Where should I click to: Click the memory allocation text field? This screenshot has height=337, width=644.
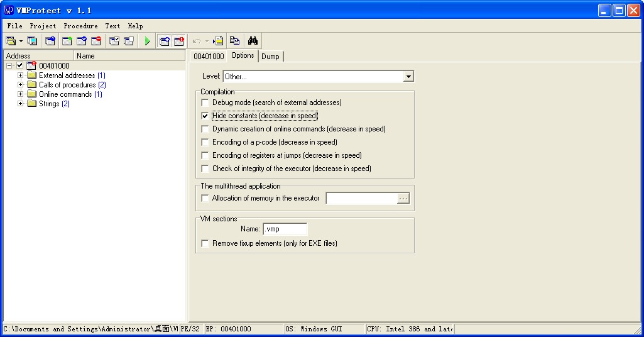click(362, 199)
